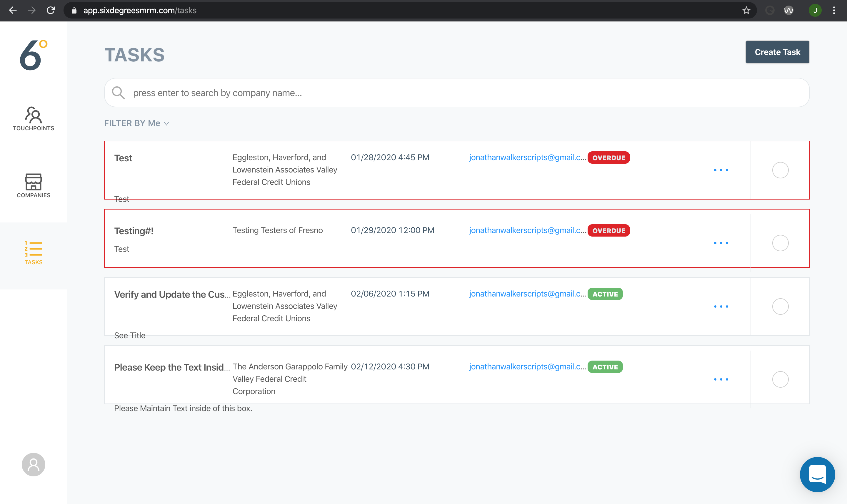The image size is (847, 504).
Task: Click the 6 degrees logo
Action: coord(33,54)
